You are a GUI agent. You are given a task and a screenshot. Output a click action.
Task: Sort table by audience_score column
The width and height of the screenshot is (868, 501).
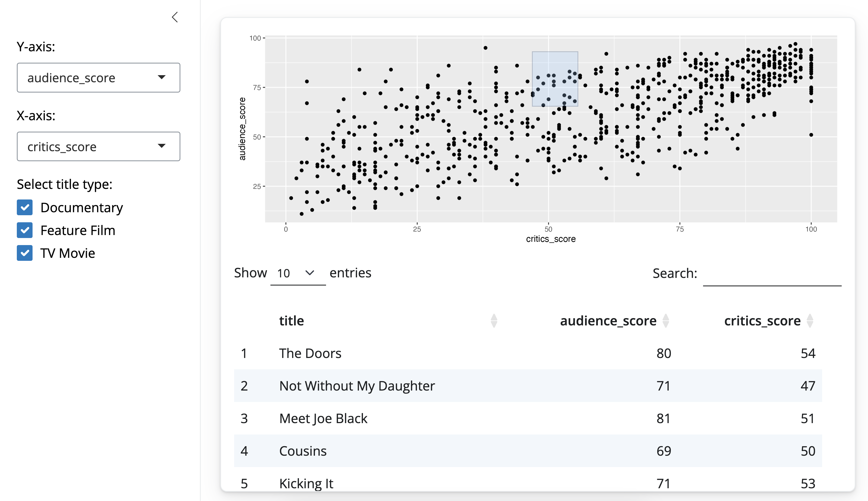[x=666, y=321]
